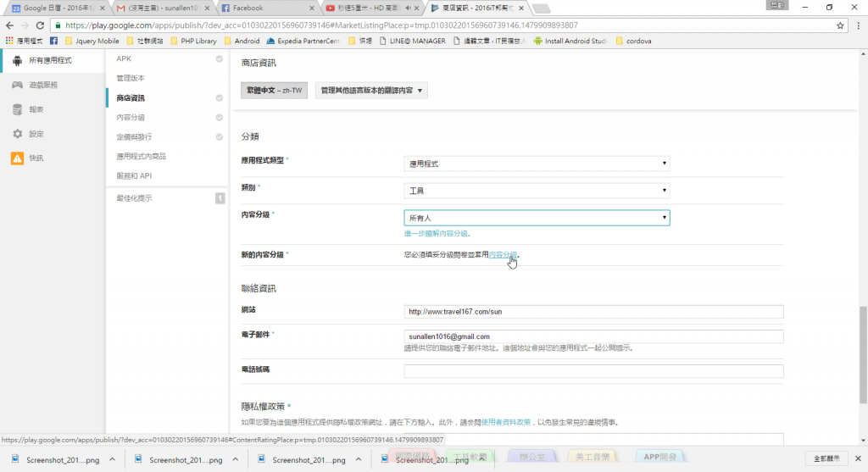Select 服務和 API menu item

(x=134, y=175)
